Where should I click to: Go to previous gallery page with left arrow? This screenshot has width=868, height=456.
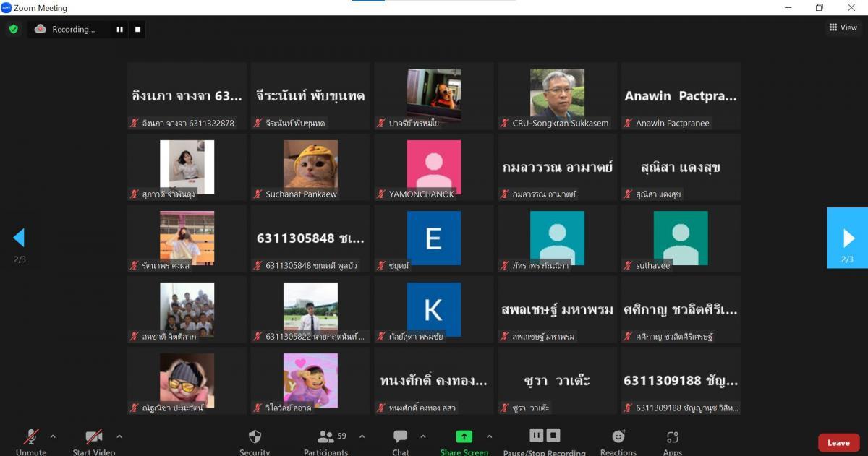tap(20, 238)
